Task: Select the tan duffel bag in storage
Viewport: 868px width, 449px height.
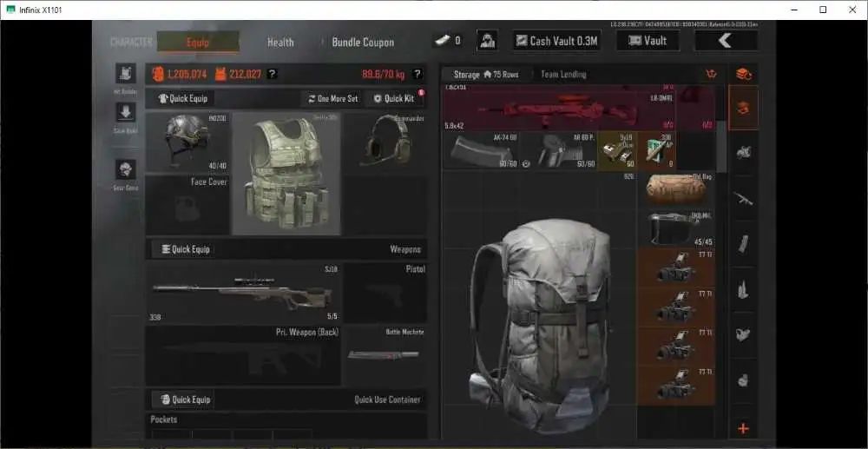Action: [x=676, y=189]
